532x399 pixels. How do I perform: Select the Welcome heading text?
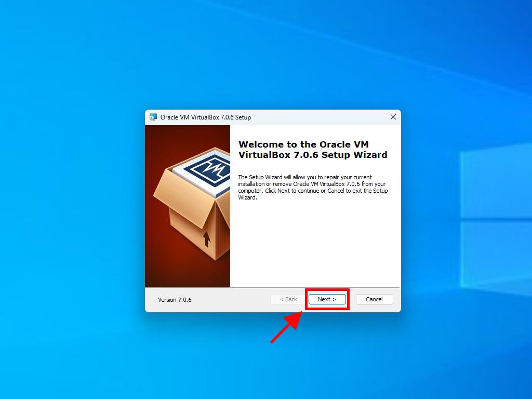[312, 150]
